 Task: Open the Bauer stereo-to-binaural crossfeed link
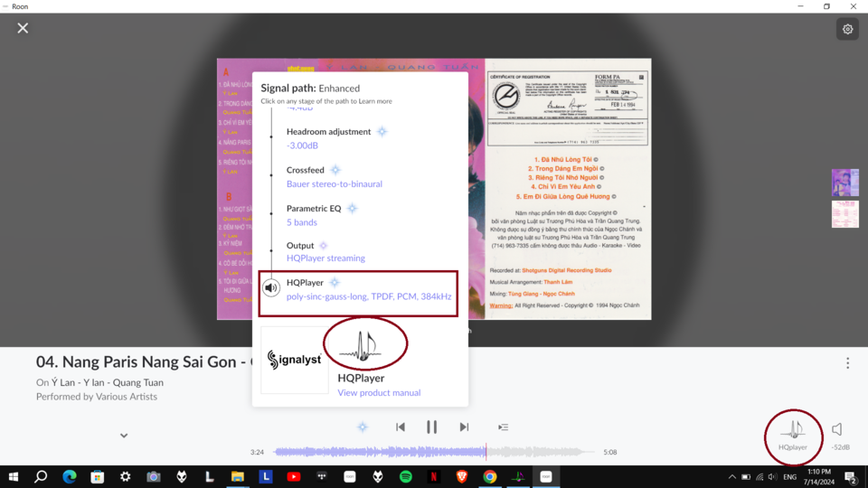pos(335,183)
